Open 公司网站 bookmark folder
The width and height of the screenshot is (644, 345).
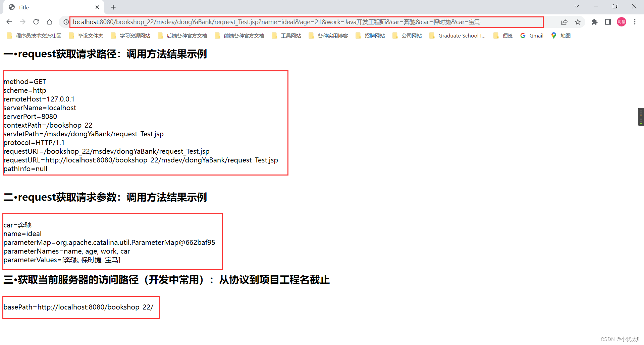[x=407, y=36]
